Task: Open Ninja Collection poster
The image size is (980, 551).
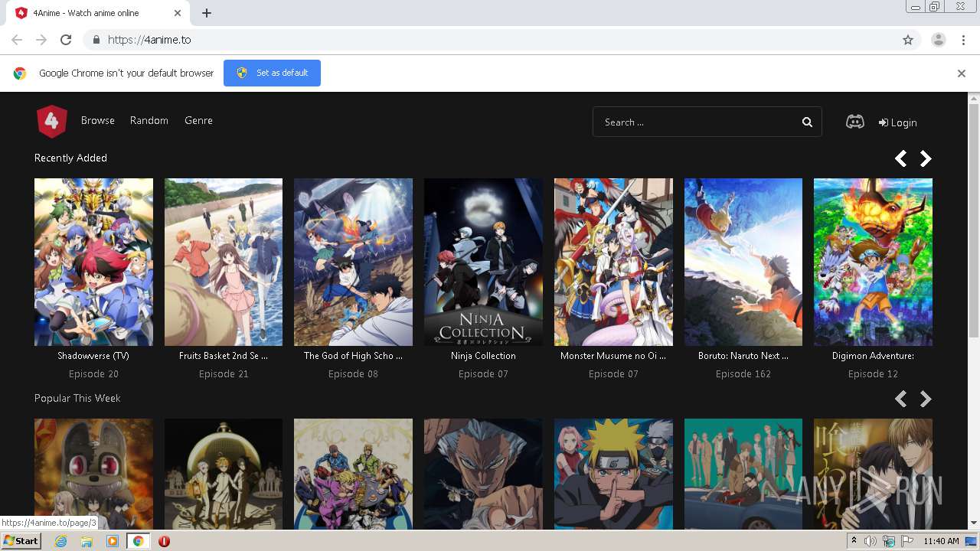Action: 483,262
